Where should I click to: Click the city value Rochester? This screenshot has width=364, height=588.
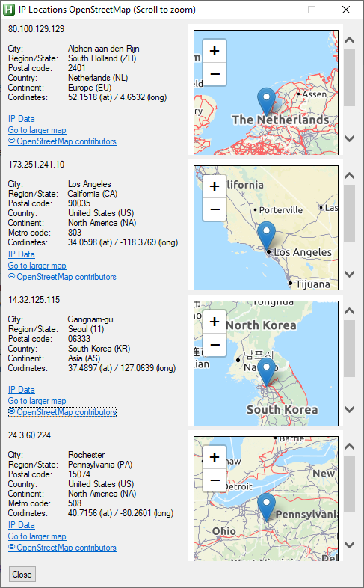click(87, 455)
